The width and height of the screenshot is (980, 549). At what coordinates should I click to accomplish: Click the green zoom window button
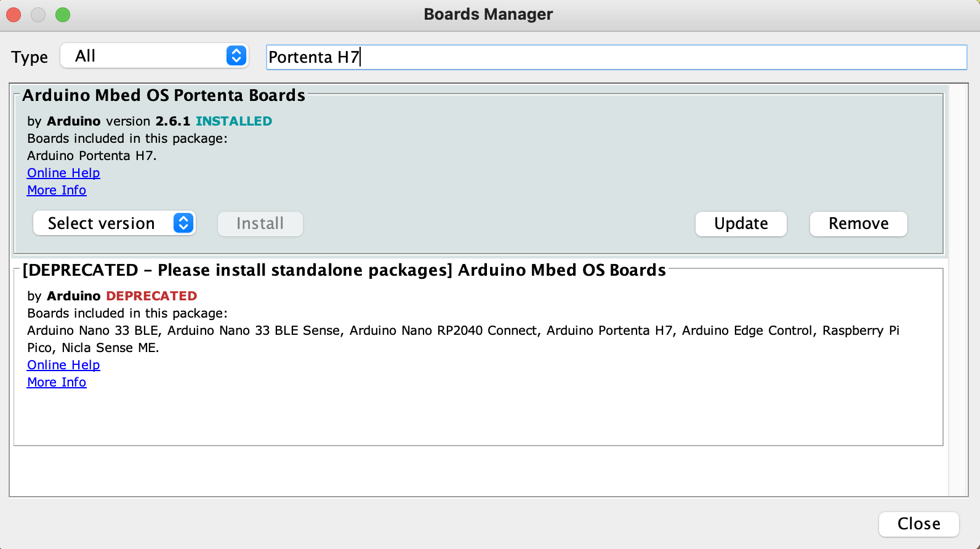63,15
